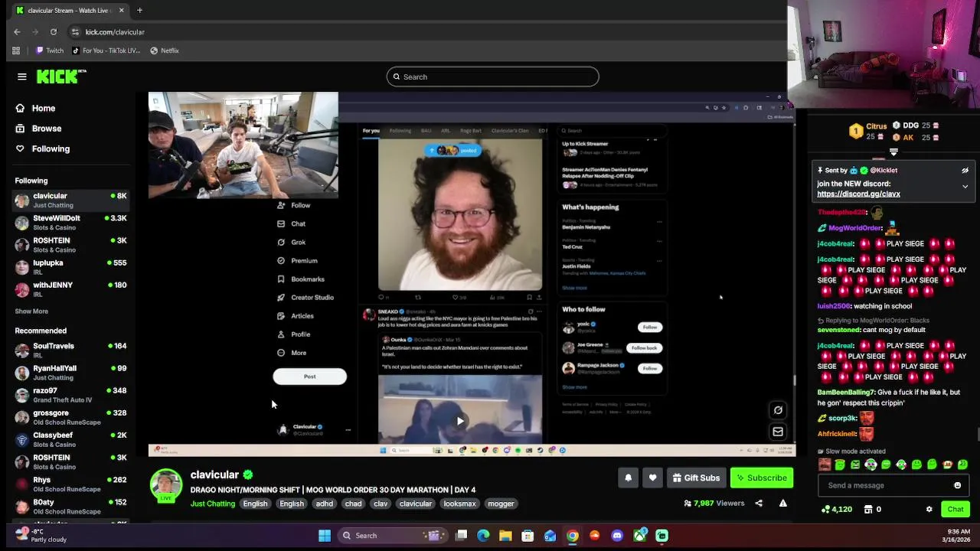This screenshot has height=551, width=980.
Task: Click the looksmax stream tag
Action: [x=460, y=504]
